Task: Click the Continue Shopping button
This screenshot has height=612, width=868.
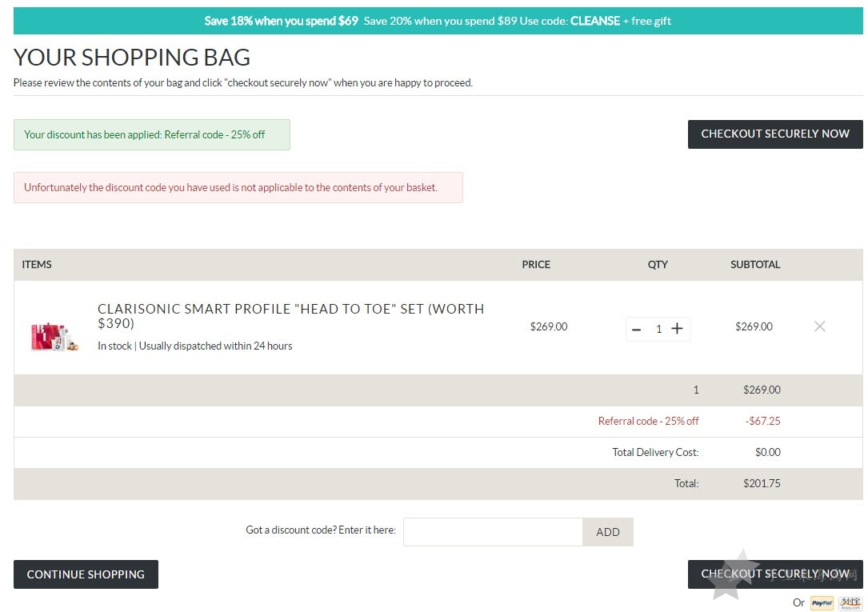Action: 86,574
